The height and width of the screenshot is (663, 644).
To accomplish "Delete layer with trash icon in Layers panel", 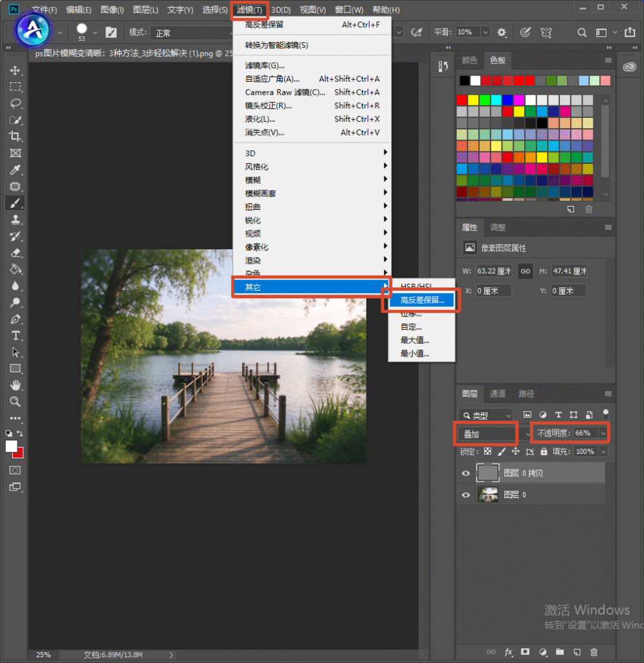I will [594, 652].
